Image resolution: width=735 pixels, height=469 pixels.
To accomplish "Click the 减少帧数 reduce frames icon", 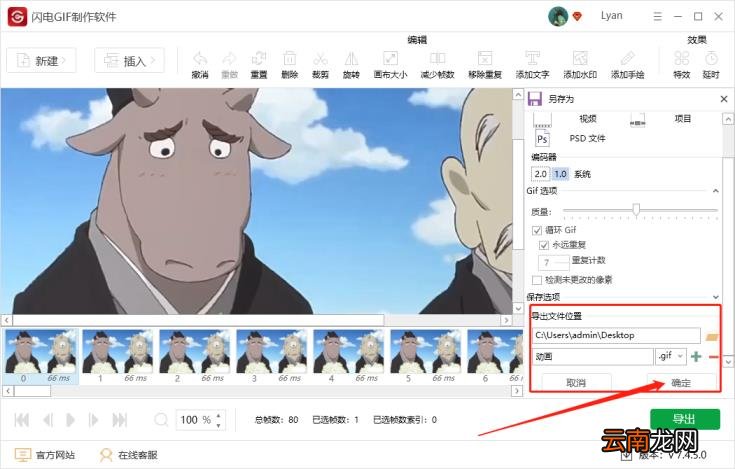I will (437, 59).
